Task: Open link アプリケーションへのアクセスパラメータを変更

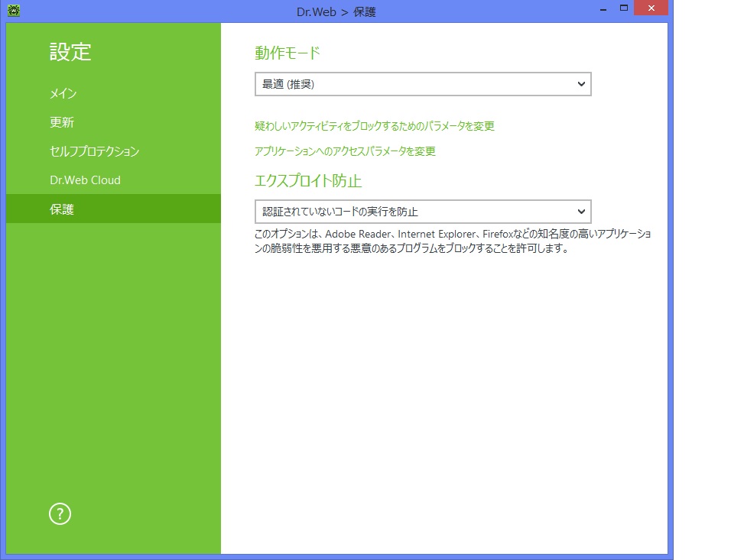Action: pyautogui.click(x=345, y=151)
